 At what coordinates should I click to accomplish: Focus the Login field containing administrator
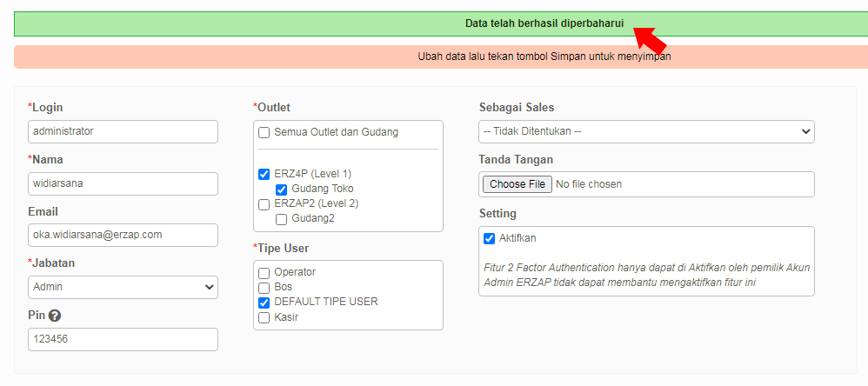pyautogui.click(x=123, y=131)
